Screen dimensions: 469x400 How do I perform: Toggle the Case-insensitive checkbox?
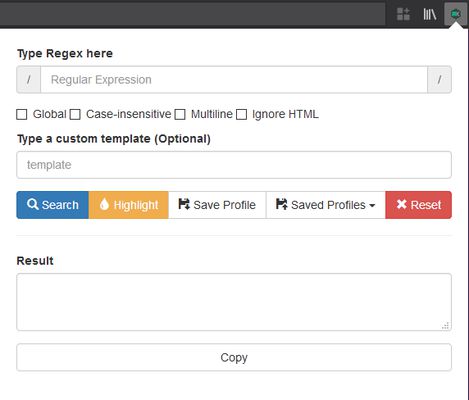(75, 114)
